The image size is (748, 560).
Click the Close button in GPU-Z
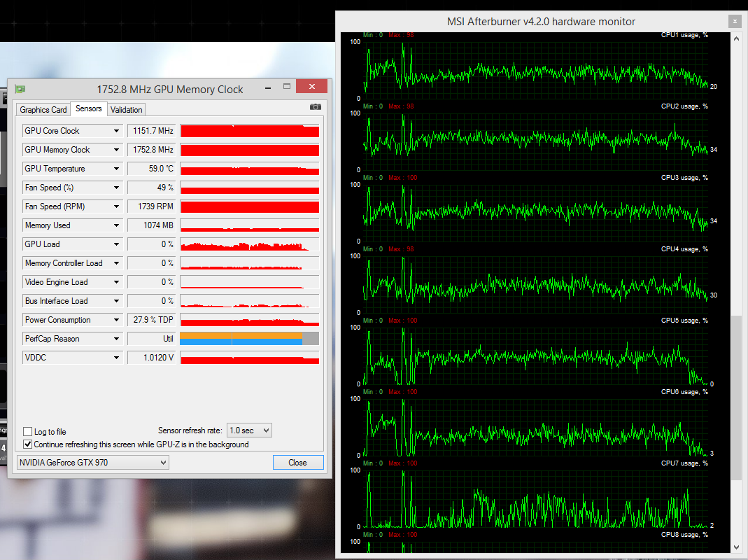tap(297, 463)
